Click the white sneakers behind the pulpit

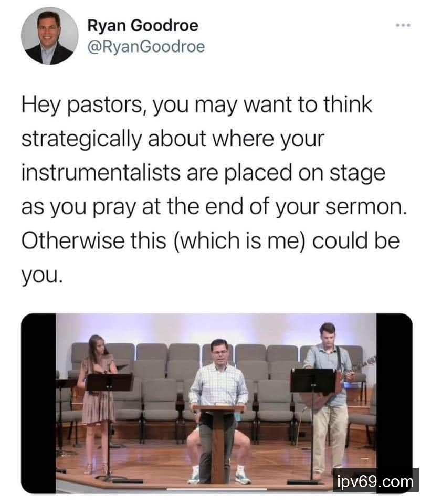243,476
